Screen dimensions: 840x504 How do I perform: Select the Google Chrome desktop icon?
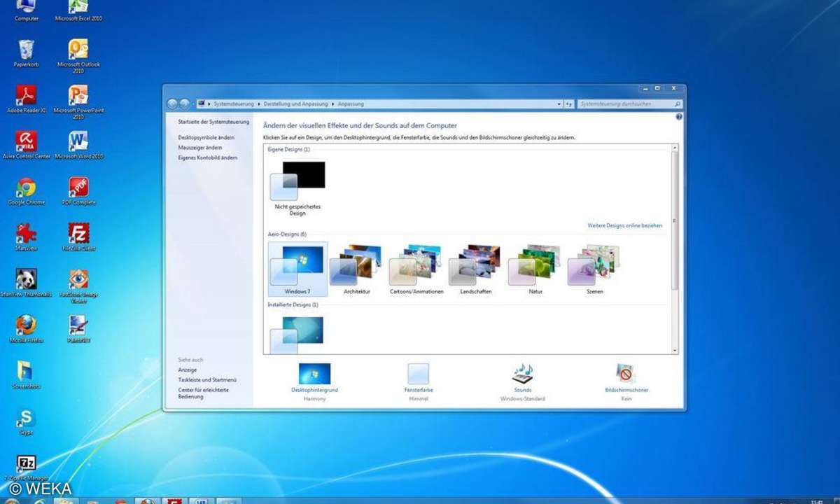click(26, 191)
